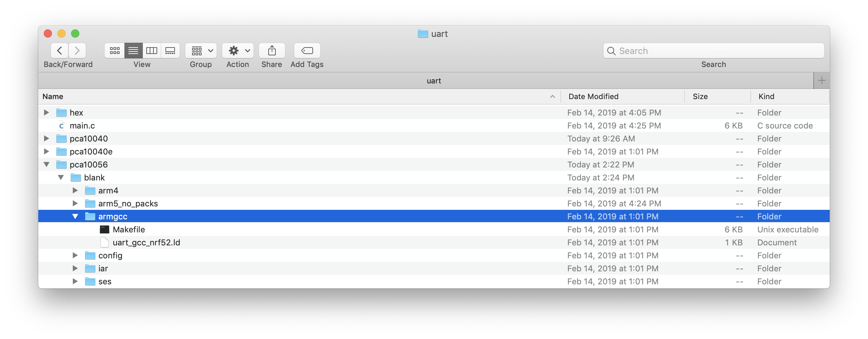This screenshot has width=868, height=339.
Task: Select the uart tab
Action: click(x=433, y=81)
